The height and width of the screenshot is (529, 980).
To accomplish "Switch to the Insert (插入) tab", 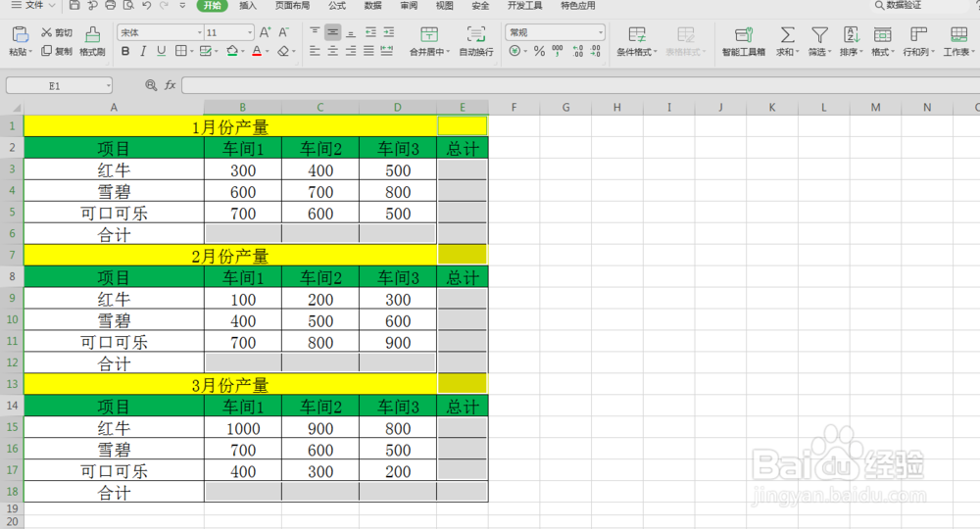I will point(248,6).
